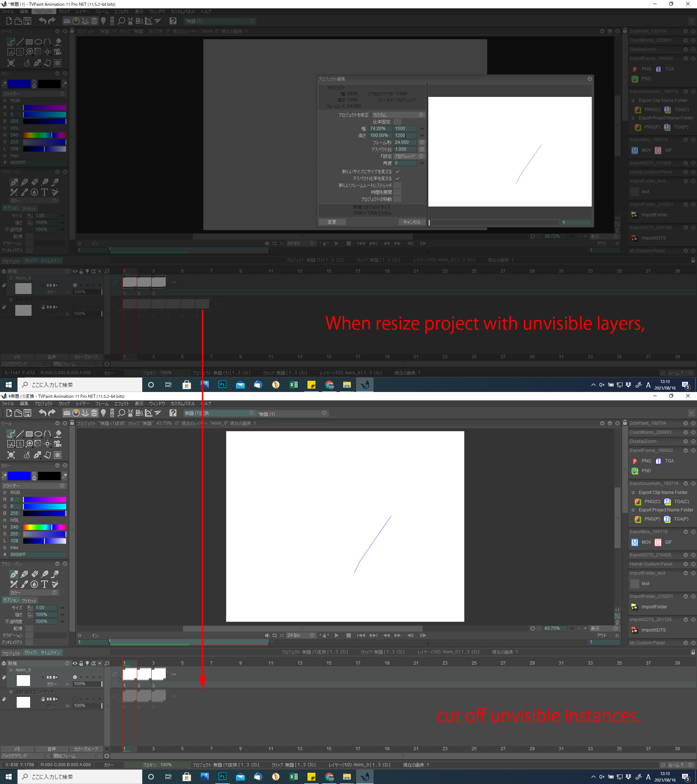Viewport: 697px width, 784px height.
Task: Select the Spline curve tool in 変換 window
Action: point(48,434)
